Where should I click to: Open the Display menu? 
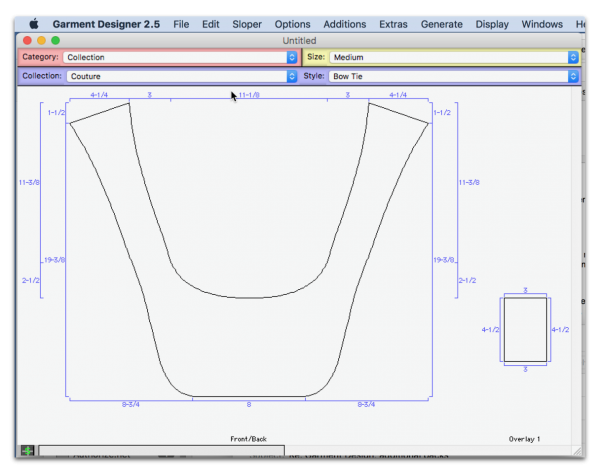point(492,24)
